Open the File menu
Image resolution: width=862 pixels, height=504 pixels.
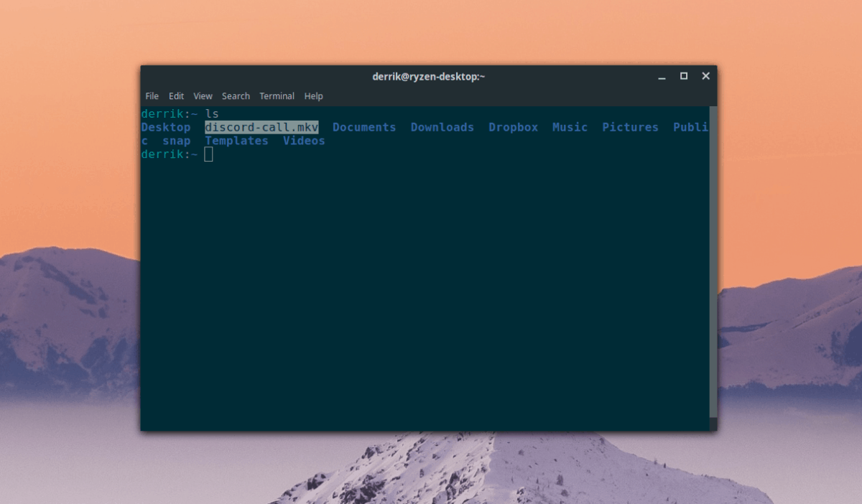(152, 95)
